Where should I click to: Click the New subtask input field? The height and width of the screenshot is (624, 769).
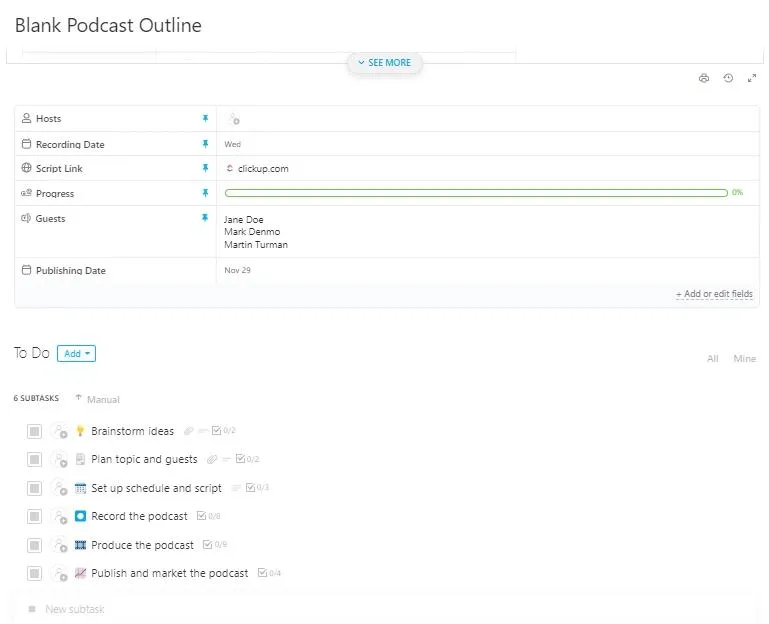coord(75,609)
